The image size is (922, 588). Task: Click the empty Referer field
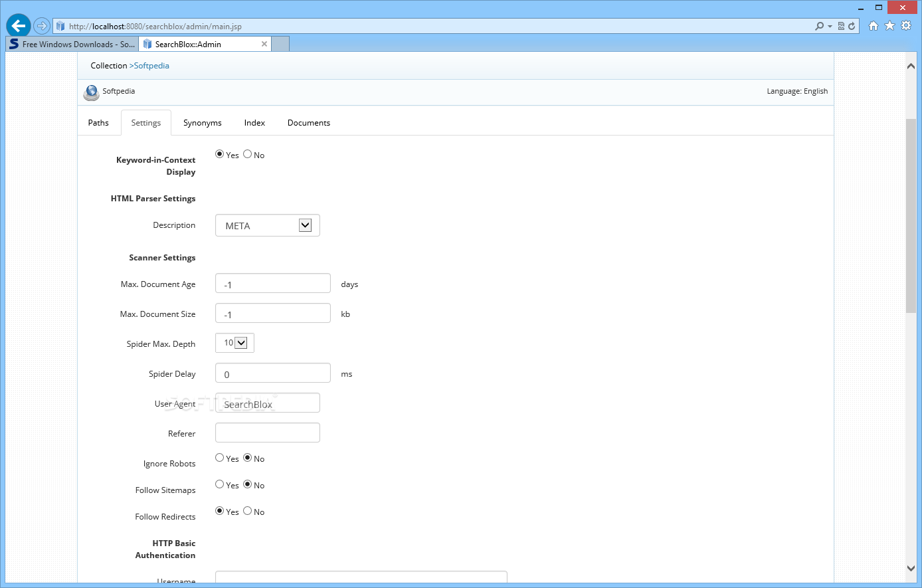click(268, 433)
